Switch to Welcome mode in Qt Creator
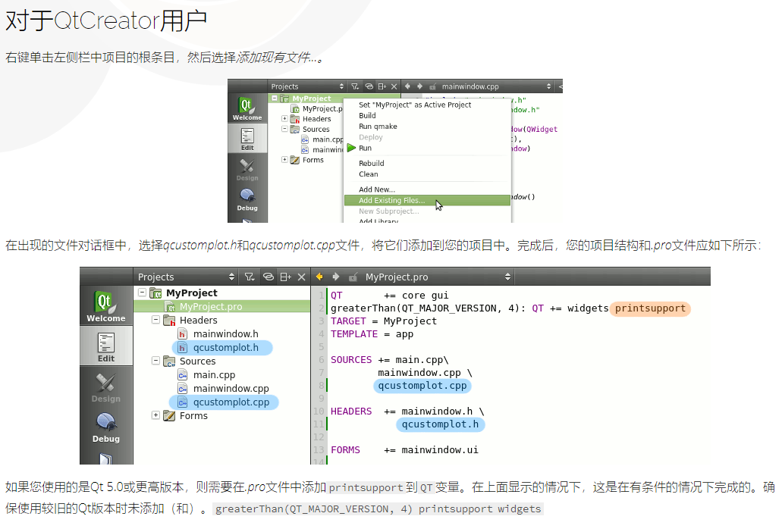 click(106, 304)
